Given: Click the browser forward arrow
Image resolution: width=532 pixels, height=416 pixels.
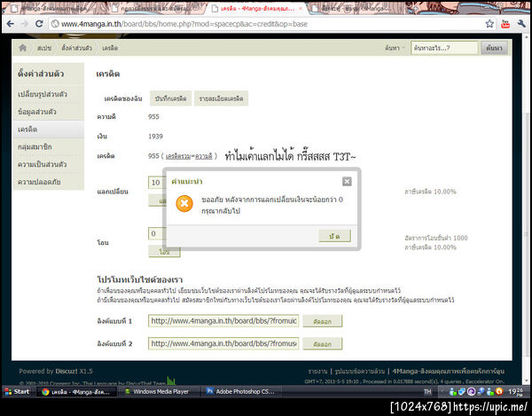Looking at the screenshot, I should (25, 24).
